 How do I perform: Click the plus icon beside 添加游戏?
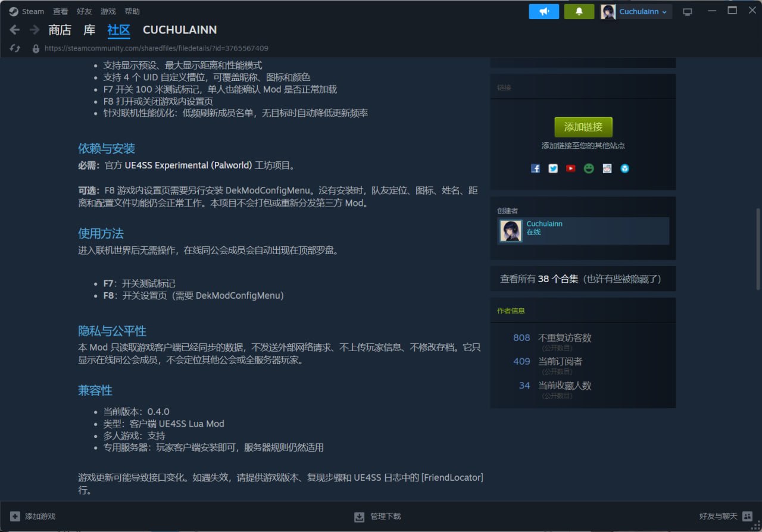(15, 516)
